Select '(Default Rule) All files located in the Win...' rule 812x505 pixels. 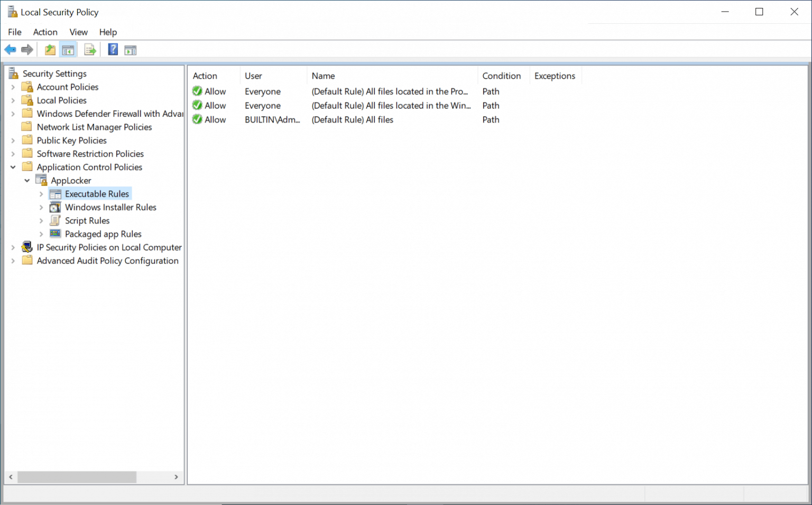click(391, 106)
